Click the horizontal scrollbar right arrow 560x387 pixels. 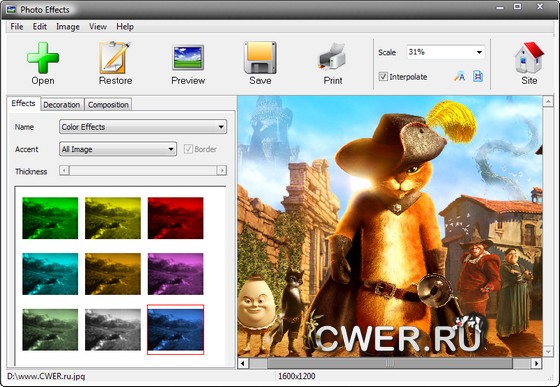[536, 363]
